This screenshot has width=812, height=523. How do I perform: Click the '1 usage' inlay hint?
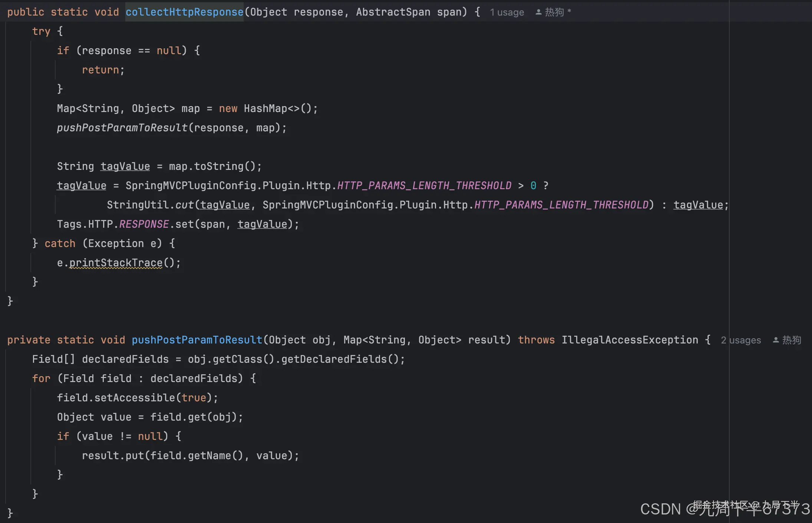click(x=506, y=12)
